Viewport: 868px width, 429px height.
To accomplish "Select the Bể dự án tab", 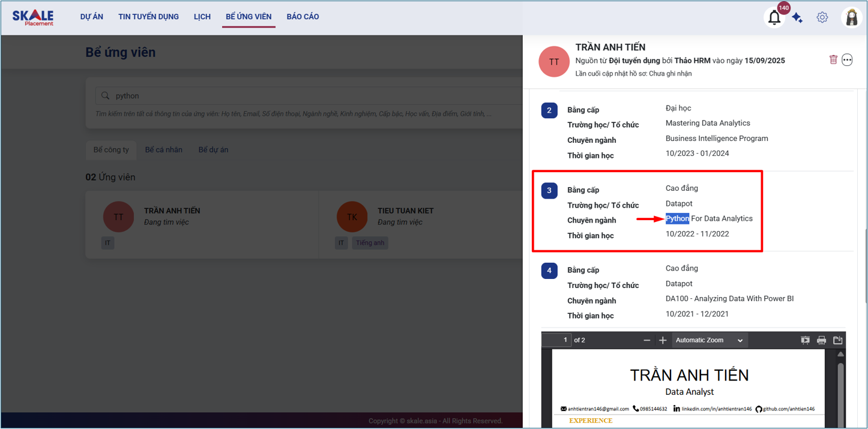I will [x=213, y=149].
